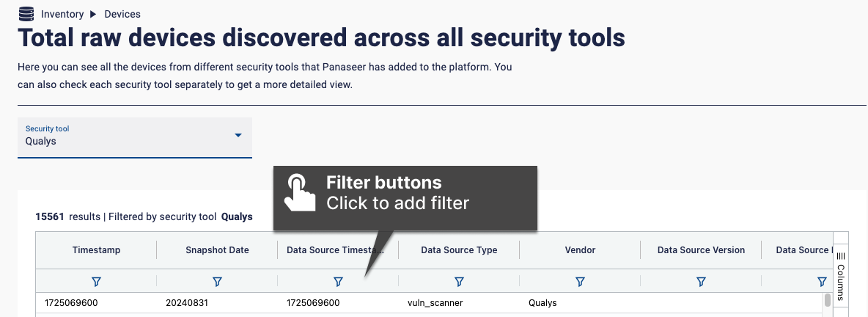Click the rightmost partially visible filter icon
868x317 pixels.
[822, 282]
